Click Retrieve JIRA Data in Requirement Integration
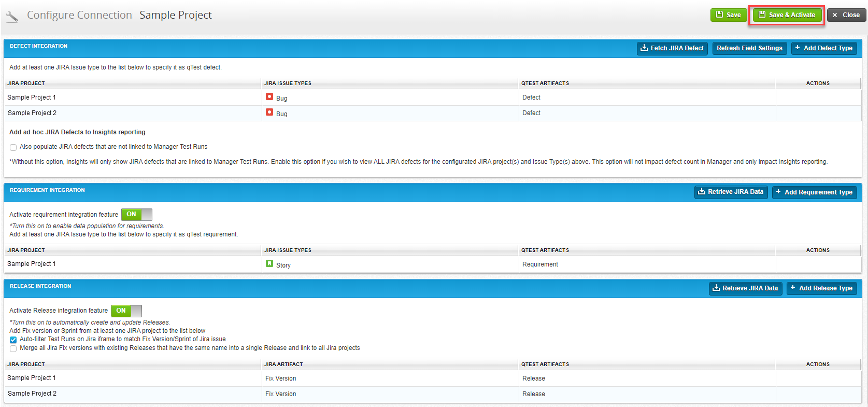The height and width of the screenshot is (407, 868). coord(731,192)
